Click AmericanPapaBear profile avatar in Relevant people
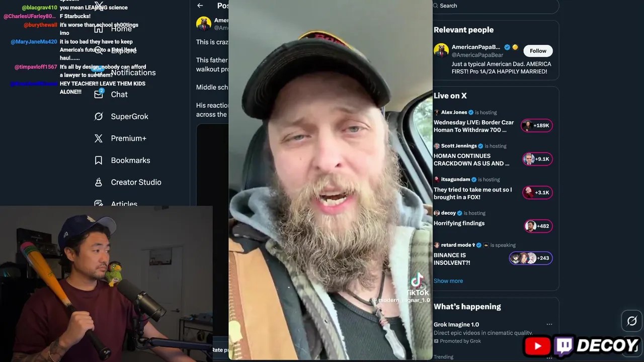This screenshot has width=644, height=362. (x=441, y=51)
